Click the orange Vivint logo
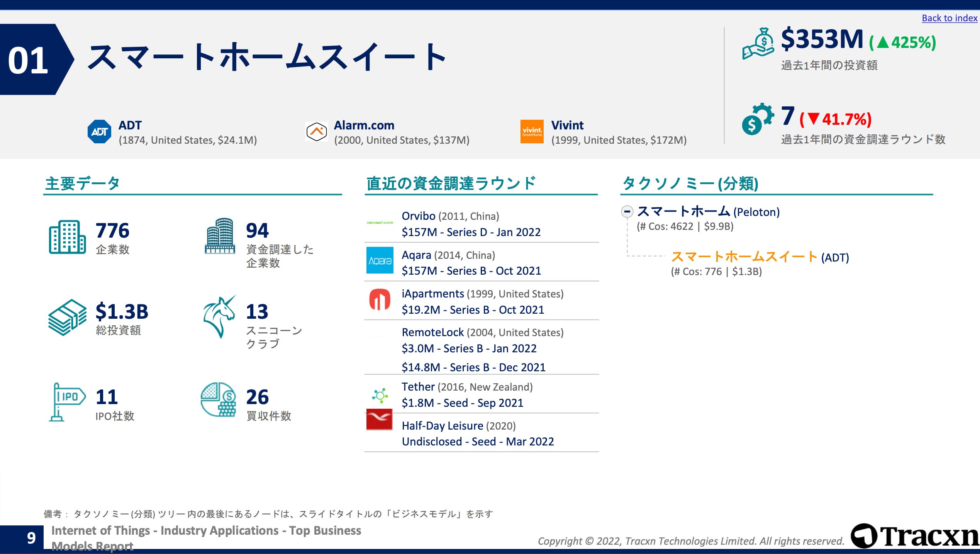The height and width of the screenshot is (554, 980). 532,132
